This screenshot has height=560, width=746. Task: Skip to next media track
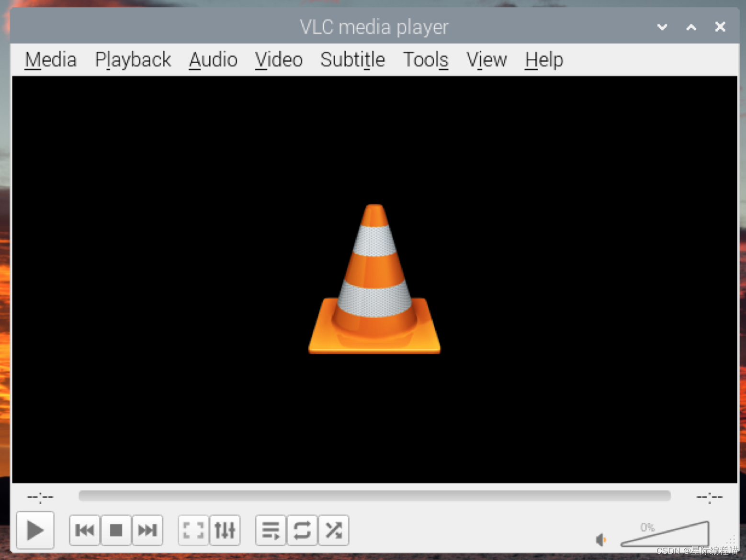[x=147, y=530]
